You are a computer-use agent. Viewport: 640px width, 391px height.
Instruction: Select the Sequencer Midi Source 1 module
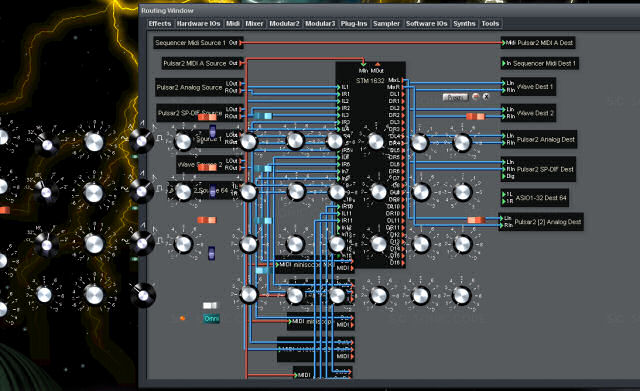point(198,42)
